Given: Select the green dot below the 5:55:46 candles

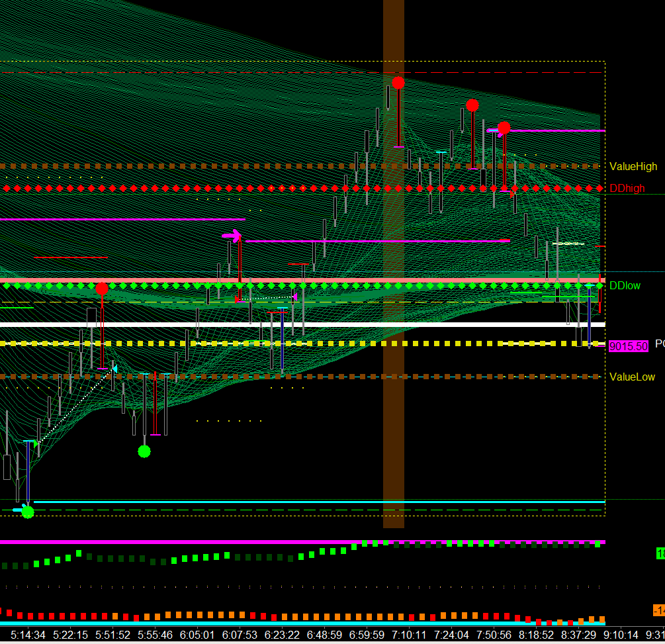Looking at the screenshot, I should (x=144, y=451).
